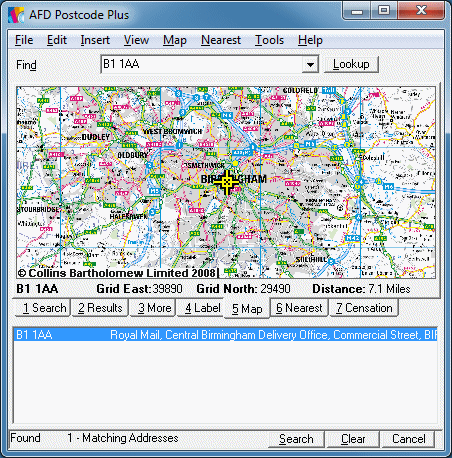Open the Map menu

point(175,40)
